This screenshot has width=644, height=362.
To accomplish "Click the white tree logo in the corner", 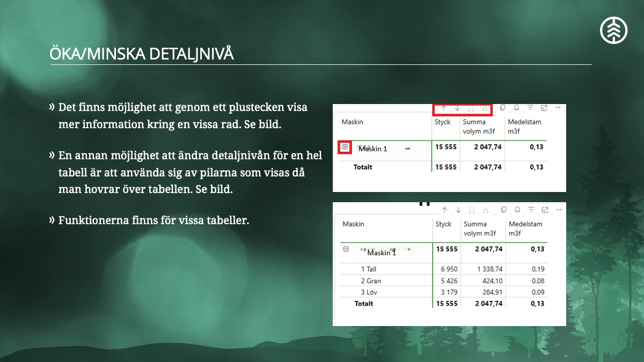I will [x=613, y=29].
